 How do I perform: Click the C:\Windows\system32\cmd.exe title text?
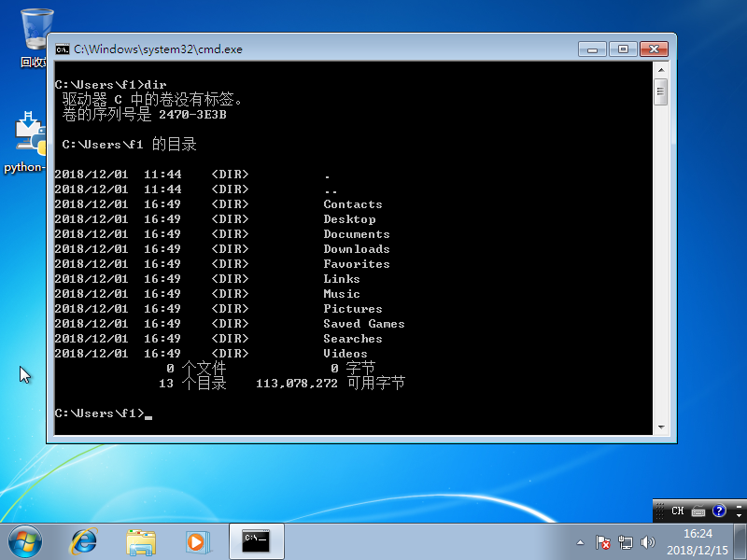(x=158, y=49)
